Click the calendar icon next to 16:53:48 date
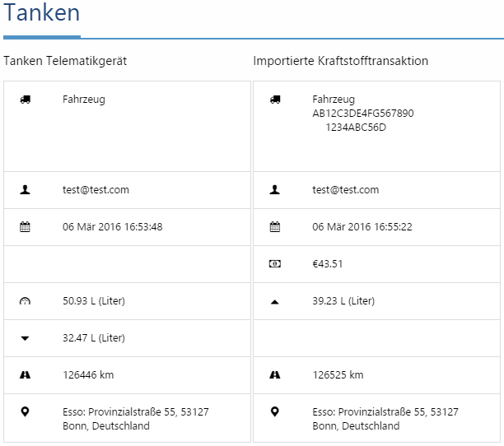Image resolution: width=504 pixels, height=446 pixels. coord(25,227)
